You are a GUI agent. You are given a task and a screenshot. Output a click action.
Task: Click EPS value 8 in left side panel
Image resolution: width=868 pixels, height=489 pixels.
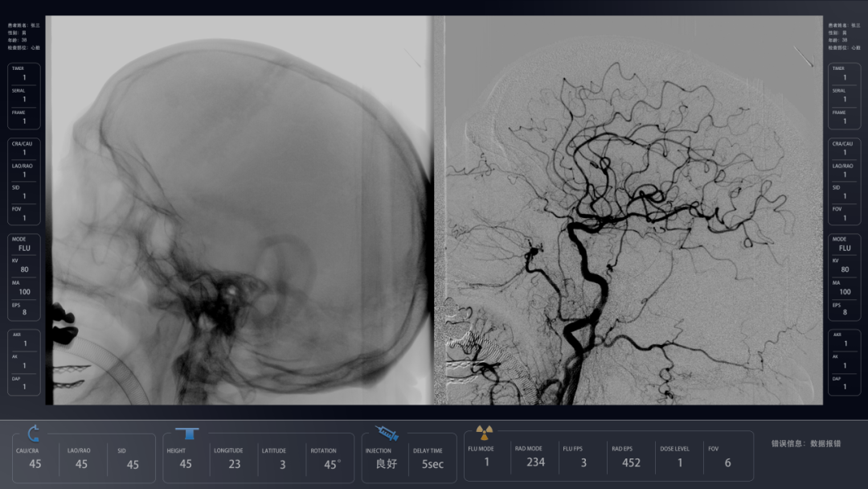(24, 312)
